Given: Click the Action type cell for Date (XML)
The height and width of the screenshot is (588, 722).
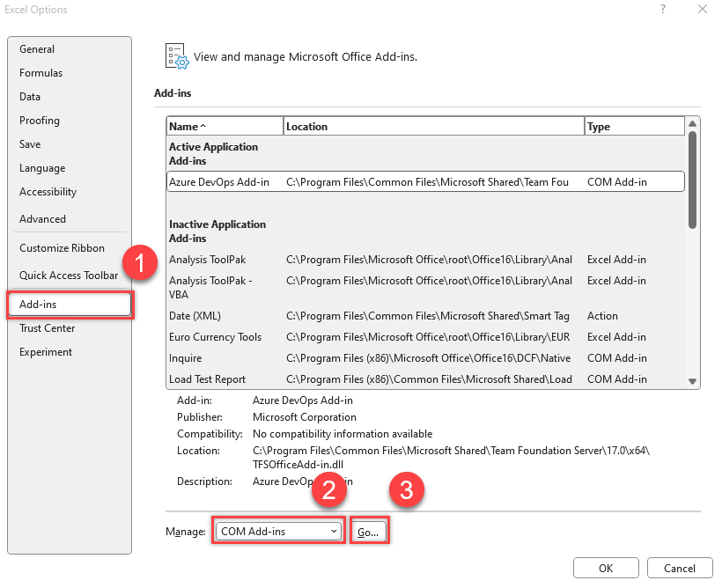Looking at the screenshot, I should coord(602,316).
